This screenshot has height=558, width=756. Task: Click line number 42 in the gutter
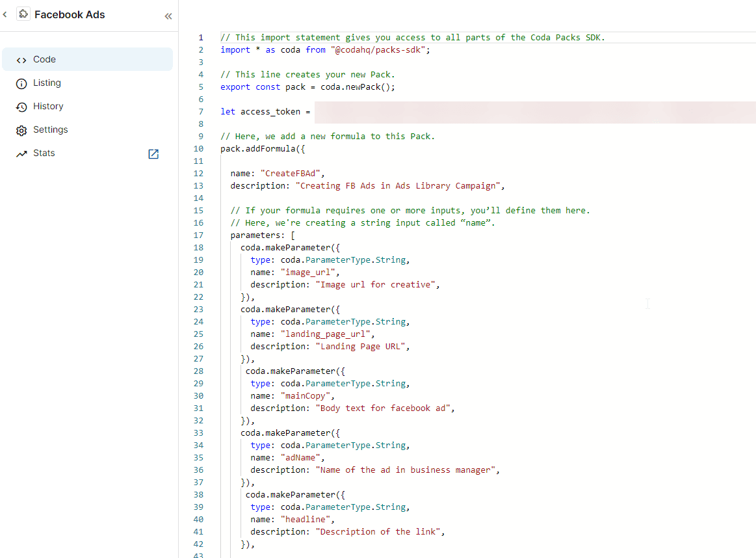199,544
